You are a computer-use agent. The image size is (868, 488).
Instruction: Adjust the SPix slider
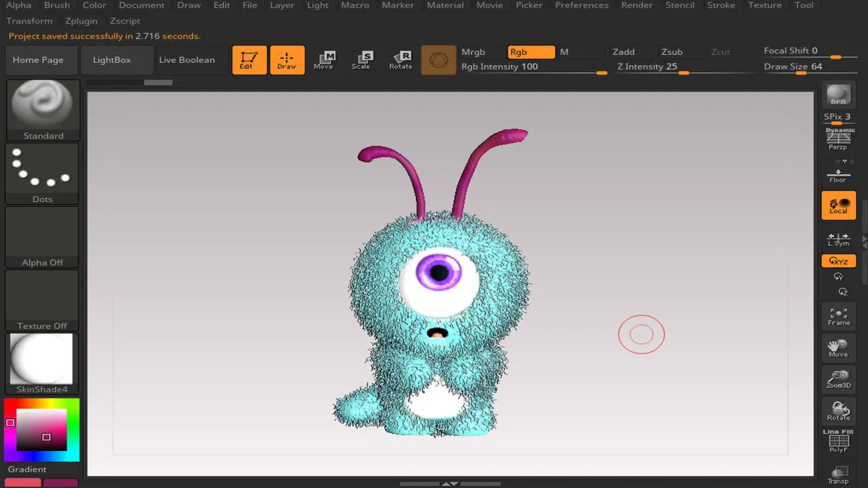838,118
